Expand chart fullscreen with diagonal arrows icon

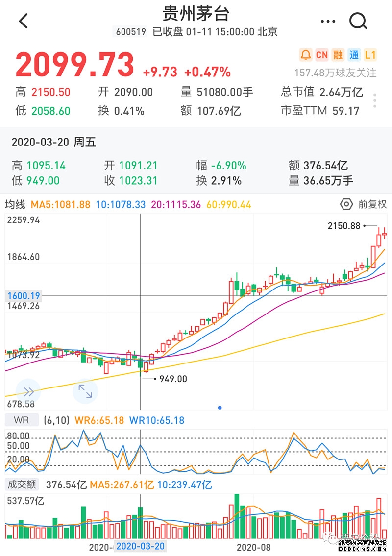coord(86,392)
